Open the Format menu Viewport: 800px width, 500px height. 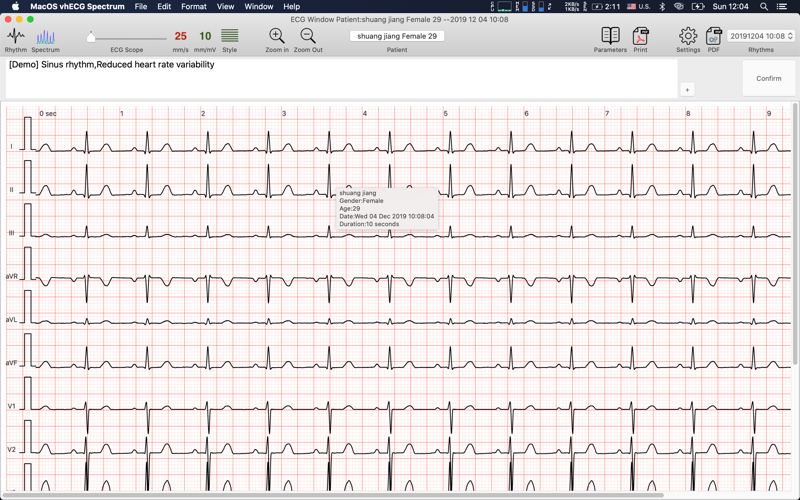tap(194, 7)
